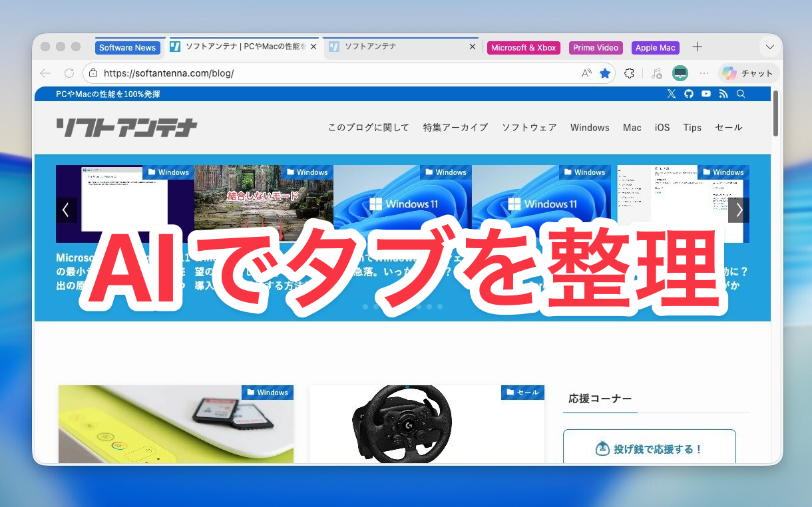Screen dimensions: 812x507
Task: Click the carousel next arrow
Action: (739, 210)
